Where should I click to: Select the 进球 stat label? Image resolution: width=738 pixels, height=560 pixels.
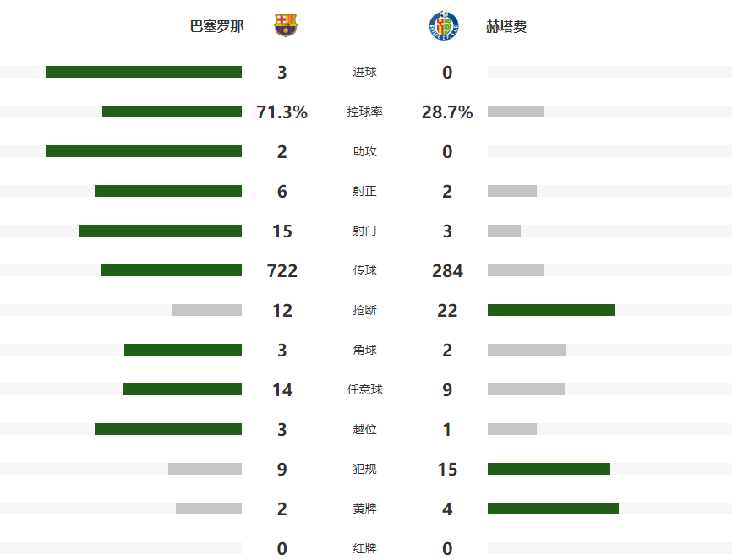364,73
